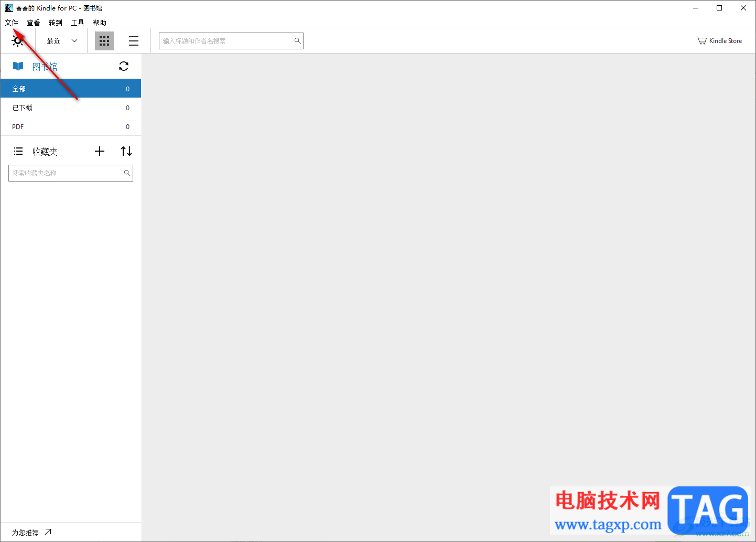The width and height of the screenshot is (756, 542).
Task: Open the 转到 menu
Action: coord(56,23)
